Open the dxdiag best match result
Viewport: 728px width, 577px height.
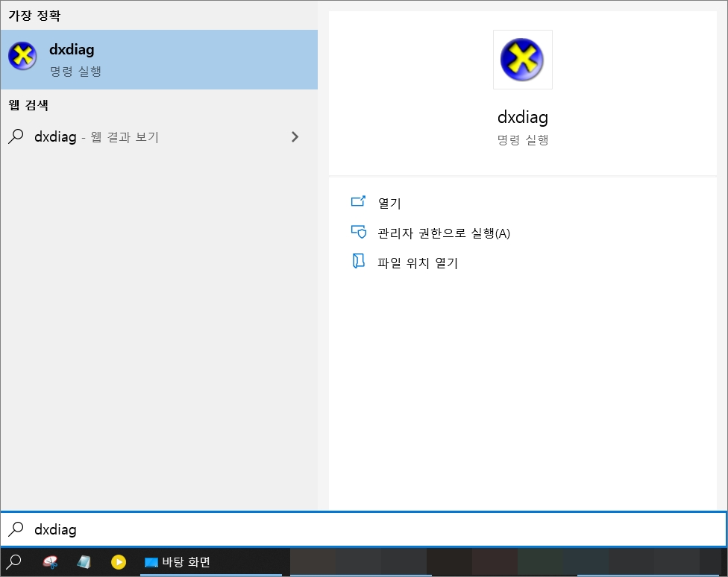(159, 60)
